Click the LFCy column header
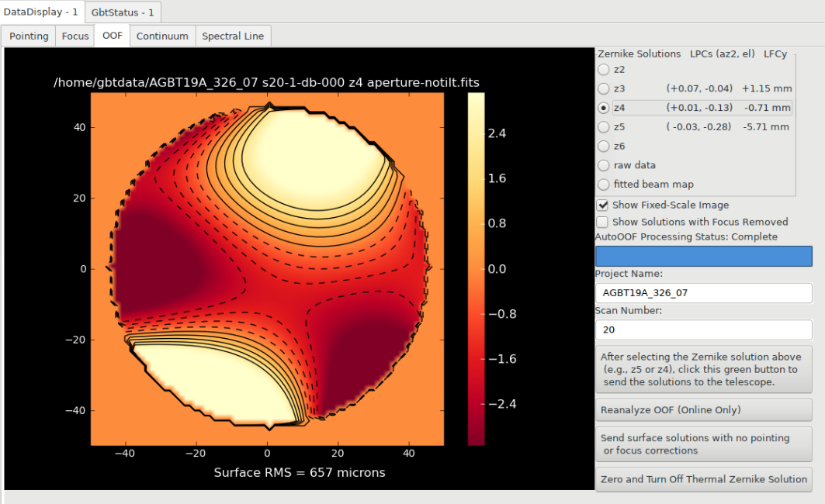The height and width of the screenshot is (504, 825). point(775,54)
